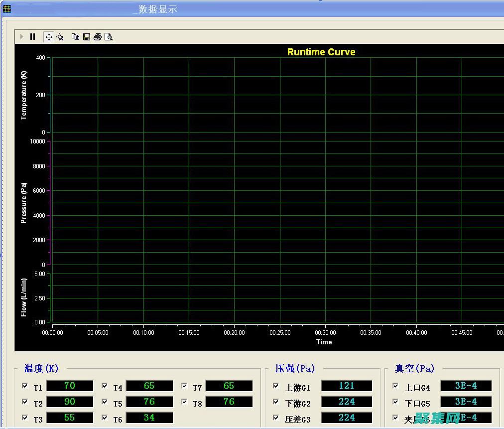Click the window icon in title bar
Screen dimensions: 504x429
coord(7,8)
